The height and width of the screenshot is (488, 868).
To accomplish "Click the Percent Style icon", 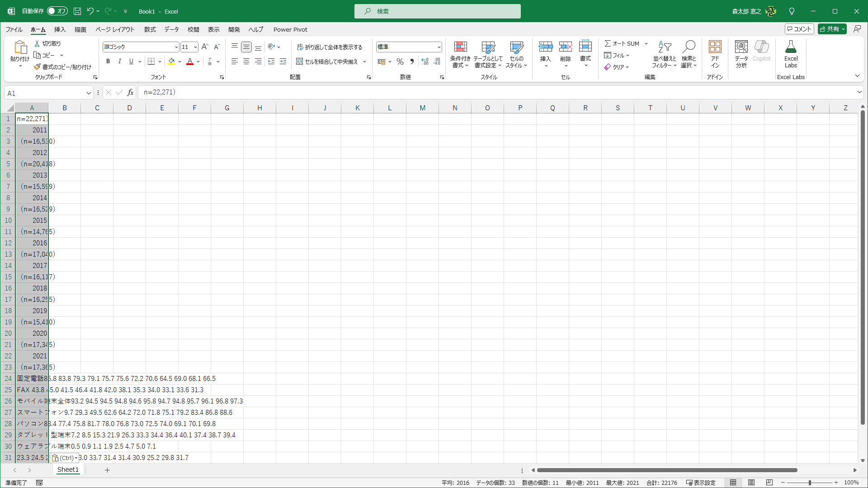I will [400, 61].
